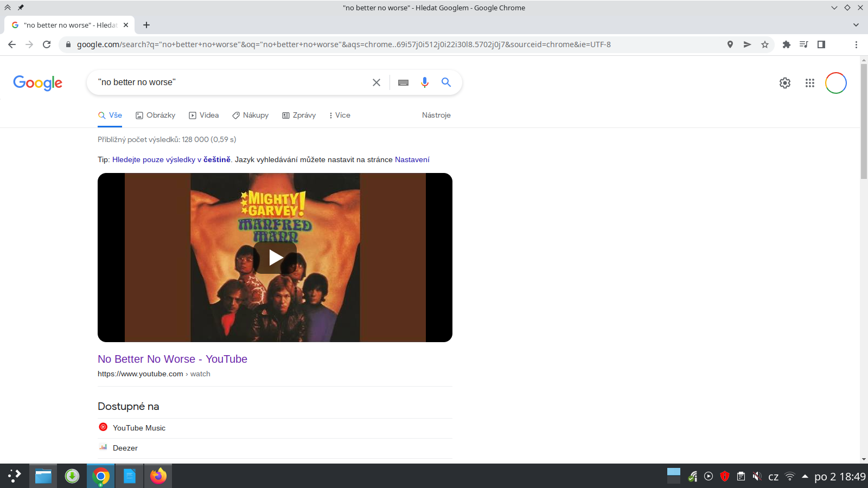868x488 pixels.
Task: Switch to the Videa tab
Action: 204,115
